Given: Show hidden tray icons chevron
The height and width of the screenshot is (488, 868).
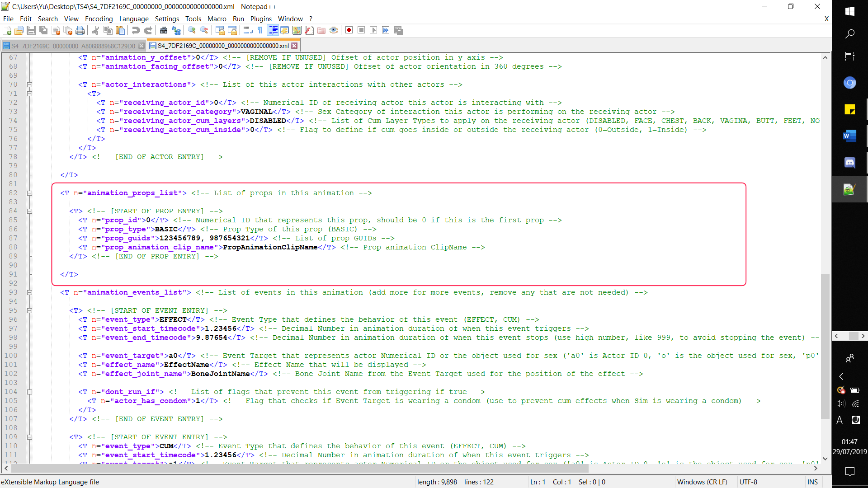Looking at the screenshot, I should [841, 376].
